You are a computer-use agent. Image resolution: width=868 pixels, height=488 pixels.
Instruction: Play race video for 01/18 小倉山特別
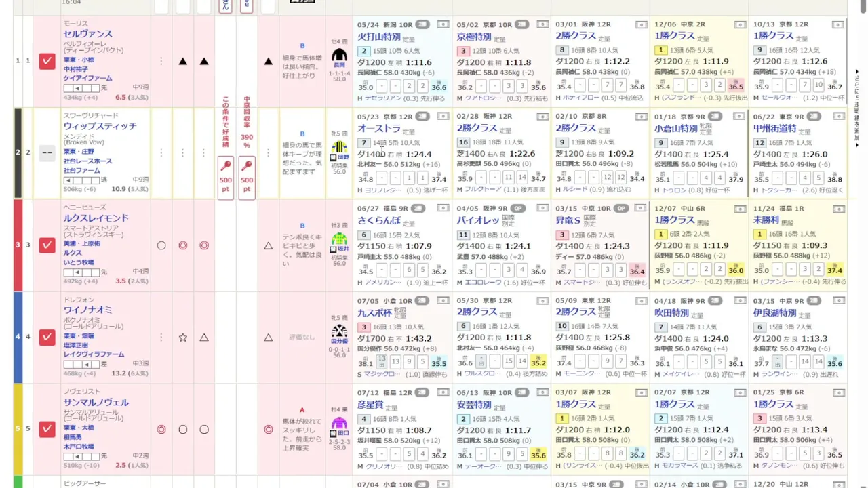[740, 116]
